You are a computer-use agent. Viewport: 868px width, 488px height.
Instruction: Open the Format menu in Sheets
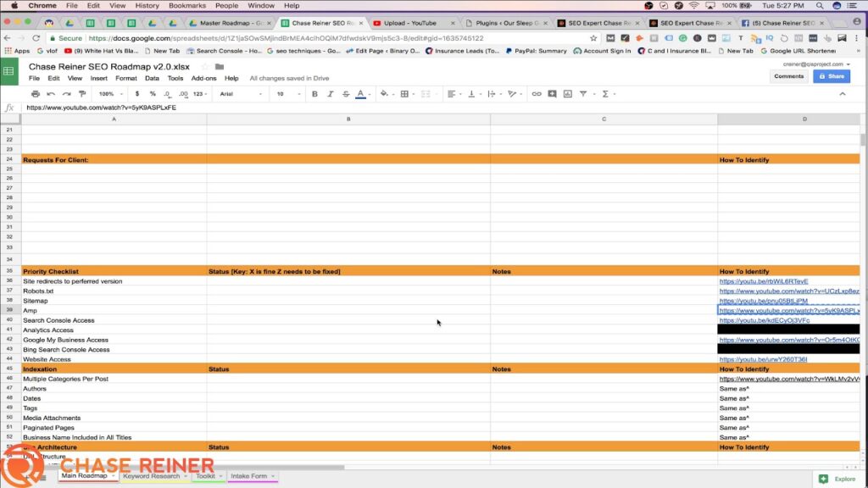(x=125, y=78)
